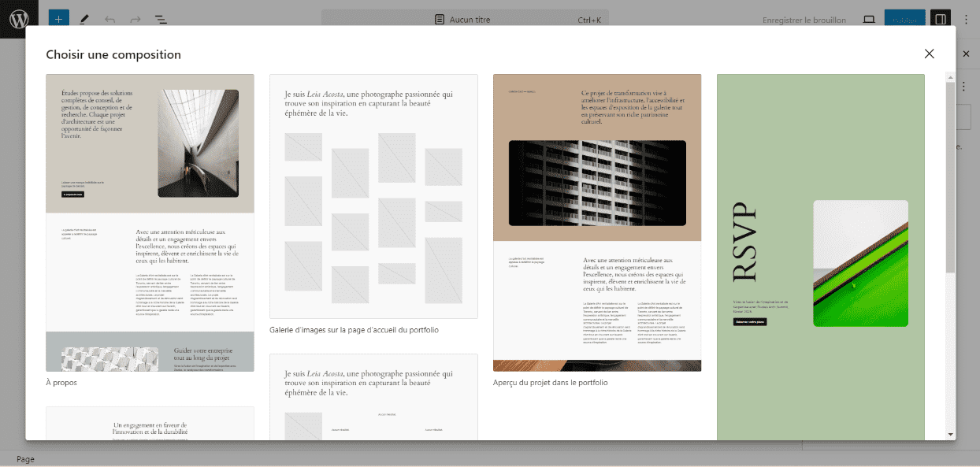Click the Aperçu du projet dans le portfolio caption
The image size is (980, 467).
tap(551, 383)
